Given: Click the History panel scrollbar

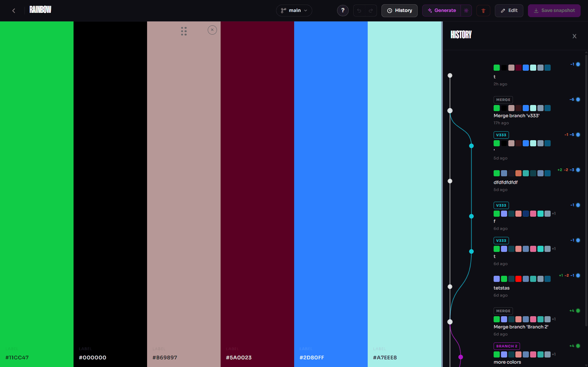Looking at the screenshot, I should pyautogui.click(x=586, y=190).
